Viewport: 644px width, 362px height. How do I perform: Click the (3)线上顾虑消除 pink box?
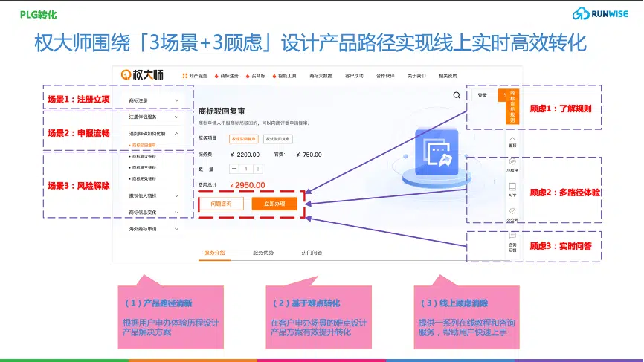[x=466, y=317]
